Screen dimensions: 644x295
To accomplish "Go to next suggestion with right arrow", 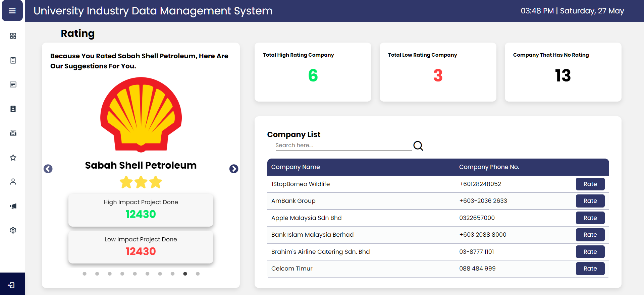I will tap(234, 169).
